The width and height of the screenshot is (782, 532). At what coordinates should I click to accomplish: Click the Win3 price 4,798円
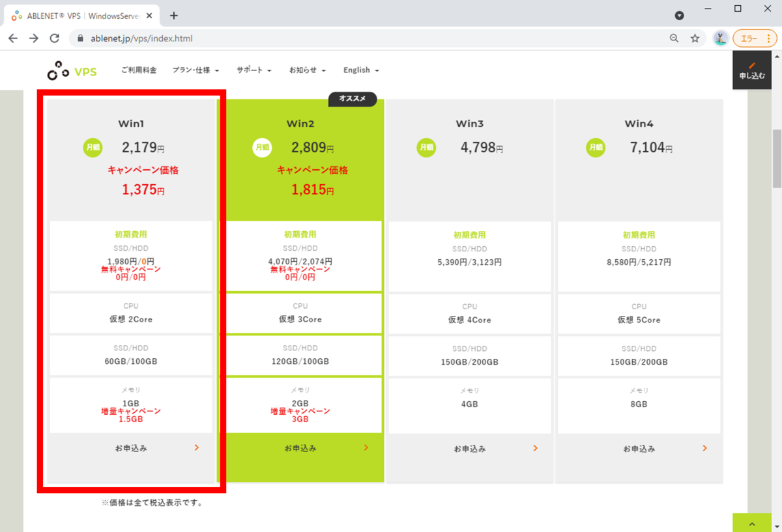[x=482, y=148]
